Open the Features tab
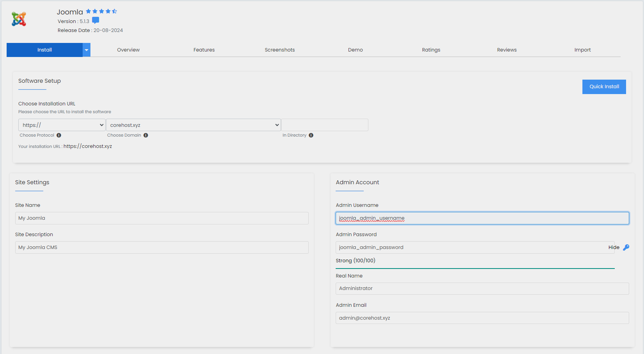The width and height of the screenshot is (644, 354). coord(204,50)
